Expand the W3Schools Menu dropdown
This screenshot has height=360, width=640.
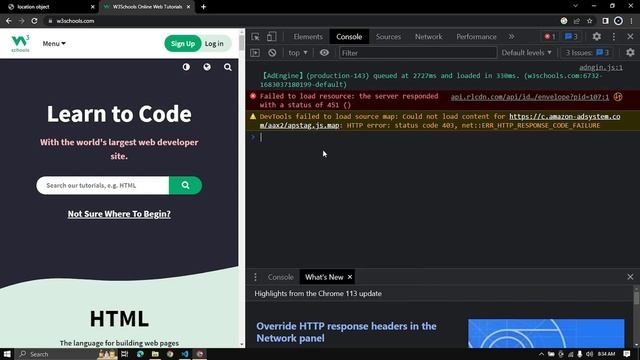(x=54, y=44)
